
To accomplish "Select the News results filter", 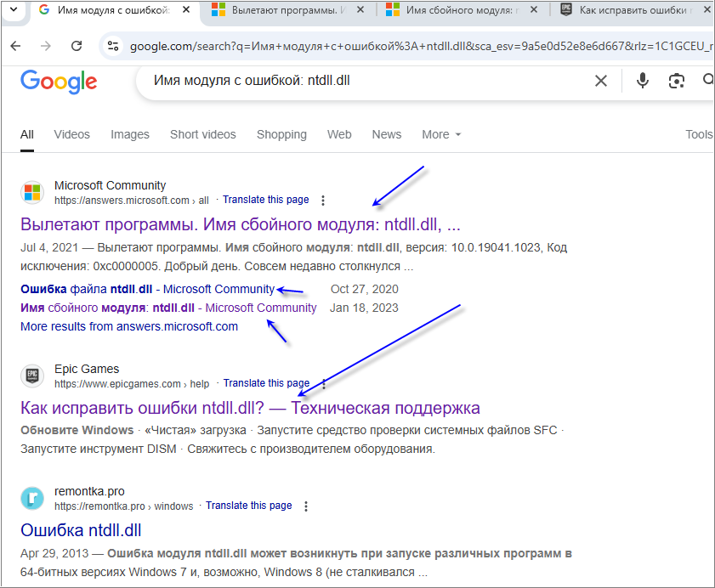I will (x=387, y=134).
